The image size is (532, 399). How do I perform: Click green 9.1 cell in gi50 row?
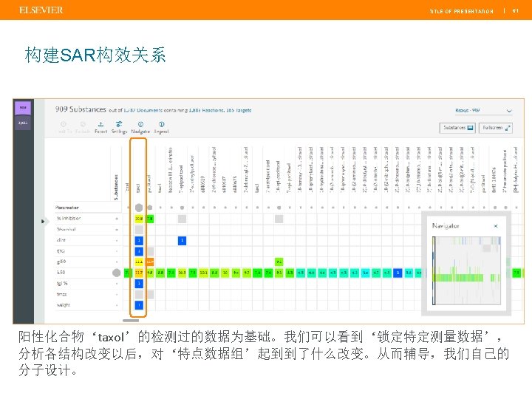(x=279, y=262)
